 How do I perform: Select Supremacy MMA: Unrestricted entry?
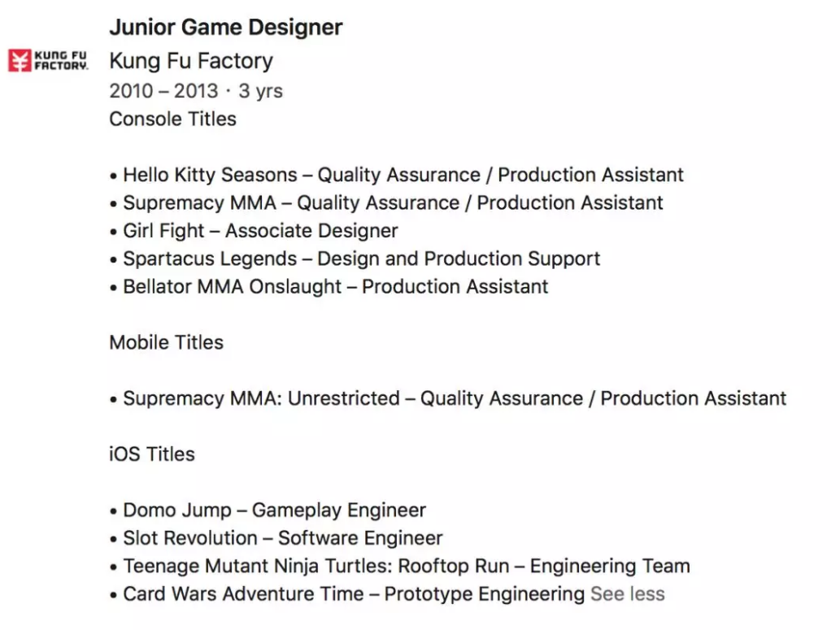(448, 398)
